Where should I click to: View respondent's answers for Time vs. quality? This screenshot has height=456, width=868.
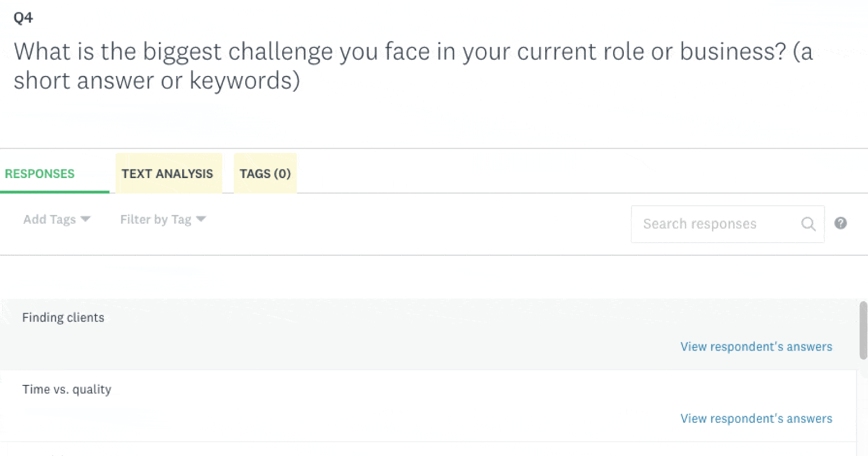point(756,419)
